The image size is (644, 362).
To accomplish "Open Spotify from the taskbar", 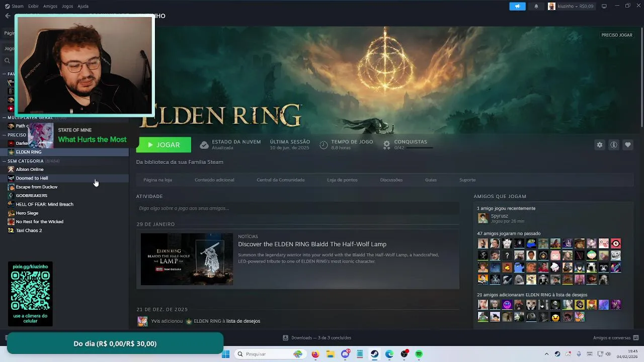I will (x=419, y=354).
